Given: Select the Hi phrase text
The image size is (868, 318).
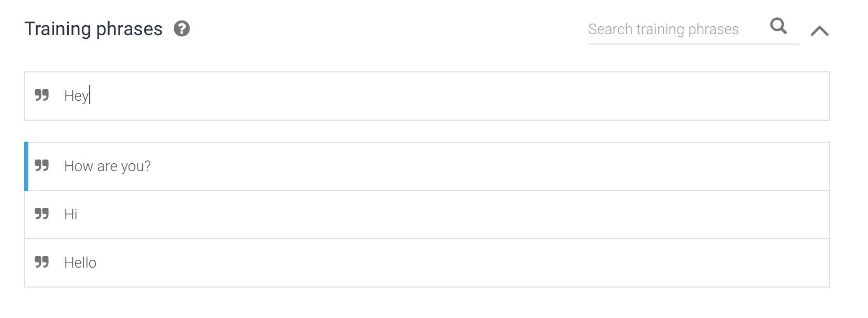Looking at the screenshot, I should click(71, 214).
